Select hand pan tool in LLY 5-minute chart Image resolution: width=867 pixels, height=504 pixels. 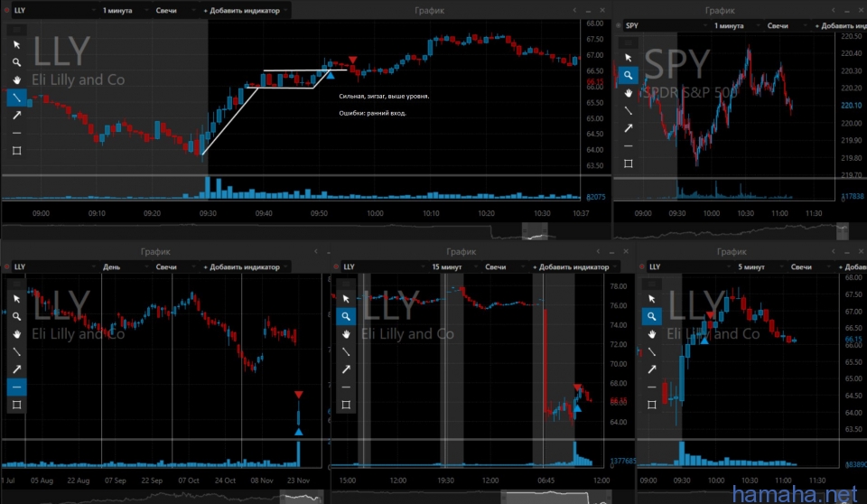[652, 334]
